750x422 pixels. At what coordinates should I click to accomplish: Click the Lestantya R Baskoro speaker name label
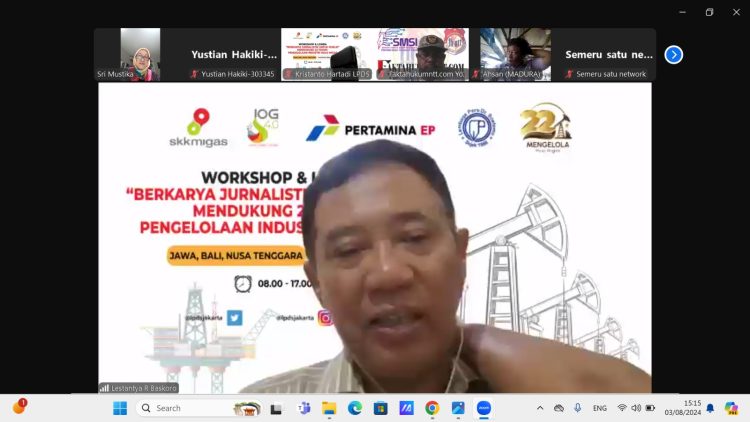[x=143, y=388]
